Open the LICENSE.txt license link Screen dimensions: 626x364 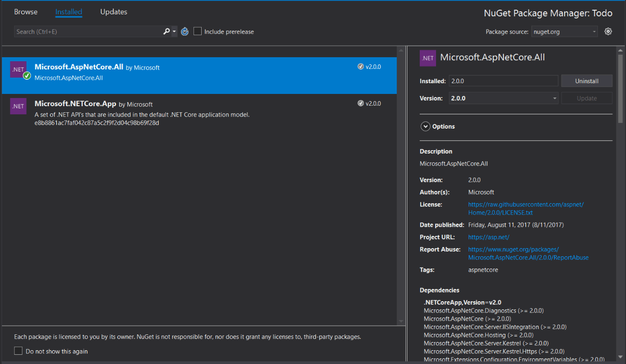pyautogui.click(x=526, y=208)
